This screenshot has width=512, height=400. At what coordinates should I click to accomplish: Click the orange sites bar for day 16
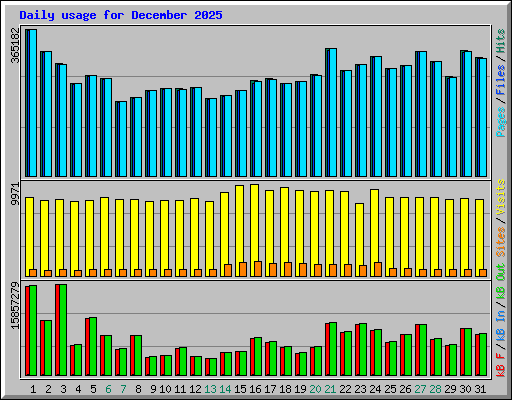pyautogui.click(x=258, y=269)
